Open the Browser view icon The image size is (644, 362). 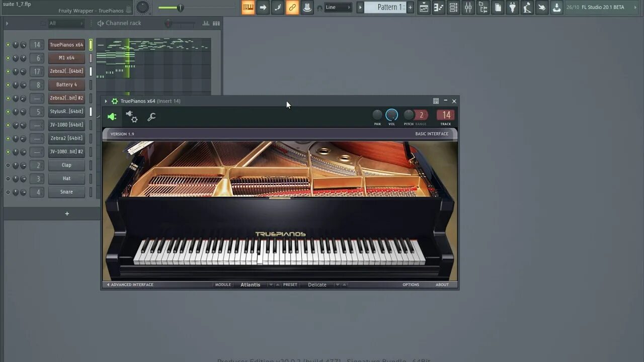tap(483, 7)
